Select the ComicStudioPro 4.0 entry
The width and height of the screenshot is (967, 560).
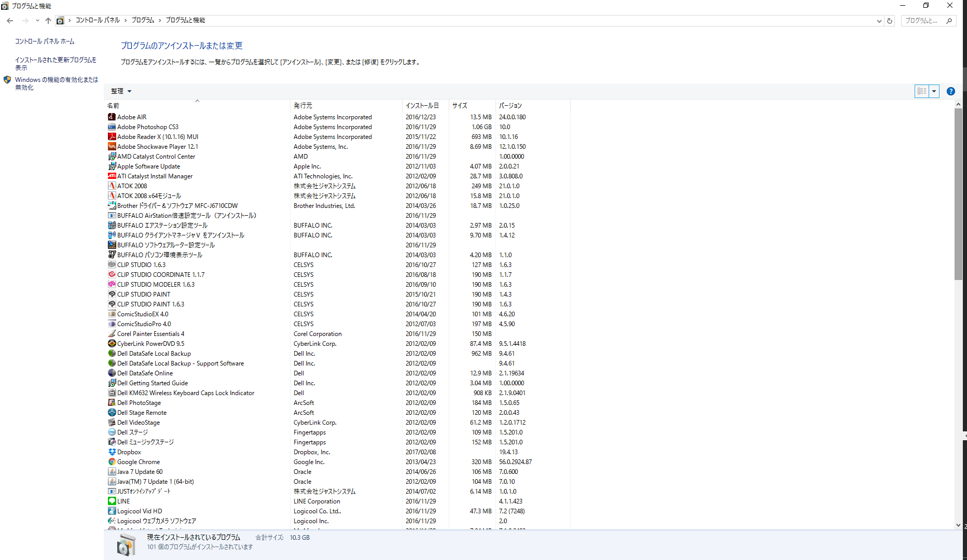[x=338, y=324]
